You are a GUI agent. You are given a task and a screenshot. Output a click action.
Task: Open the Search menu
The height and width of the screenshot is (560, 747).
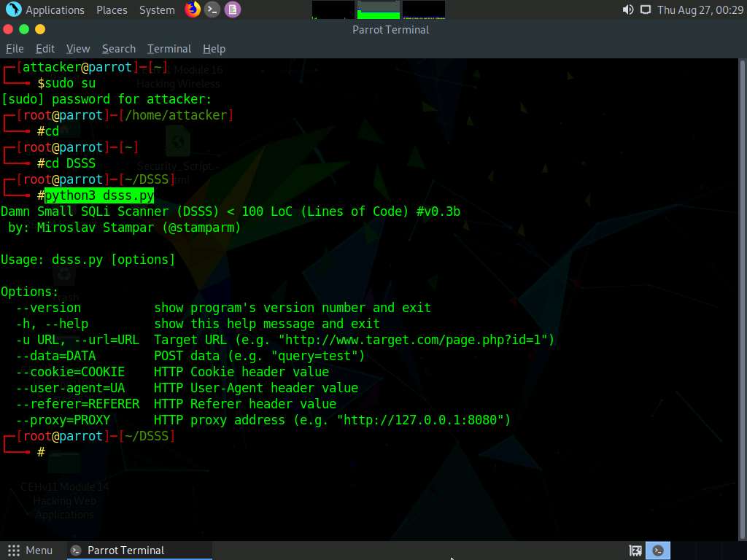[118, 48]
